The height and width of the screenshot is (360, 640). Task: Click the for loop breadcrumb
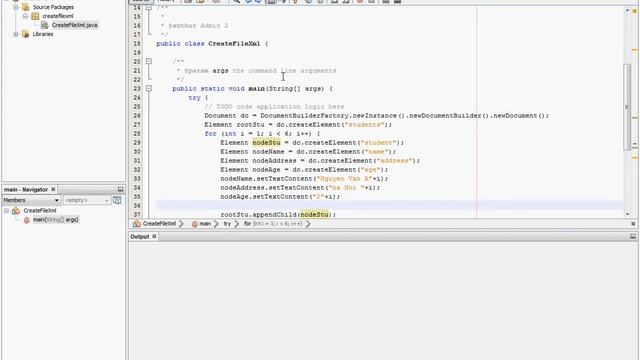coord(273,224)
